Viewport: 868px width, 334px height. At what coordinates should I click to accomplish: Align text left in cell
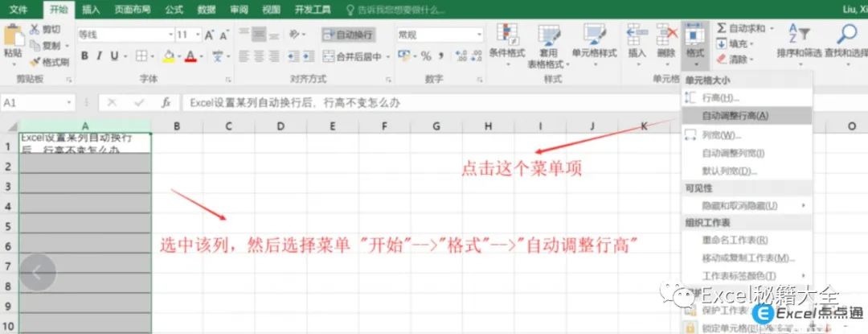point(244,56)
